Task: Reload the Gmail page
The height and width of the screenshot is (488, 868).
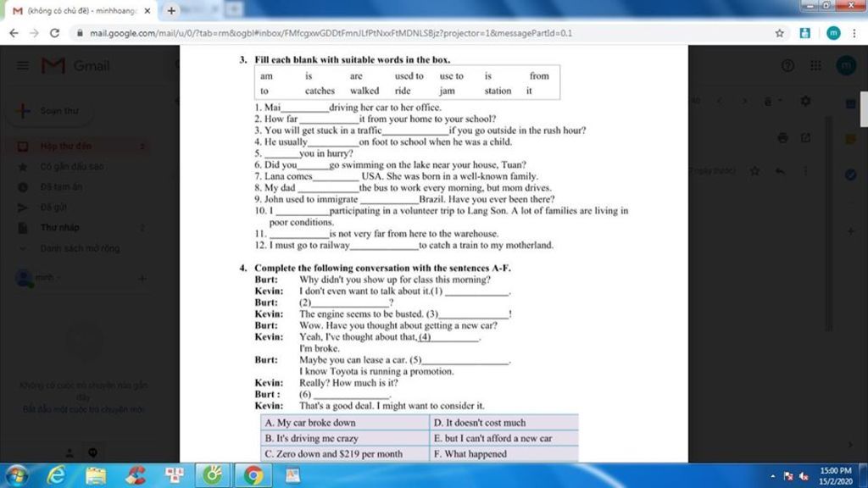Action: point(54,33)
